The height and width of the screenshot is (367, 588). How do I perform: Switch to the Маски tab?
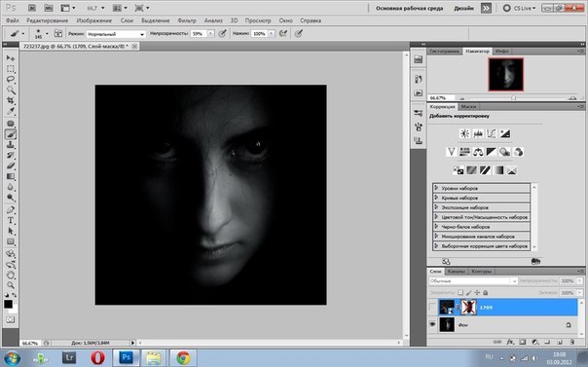pos(468,107)
